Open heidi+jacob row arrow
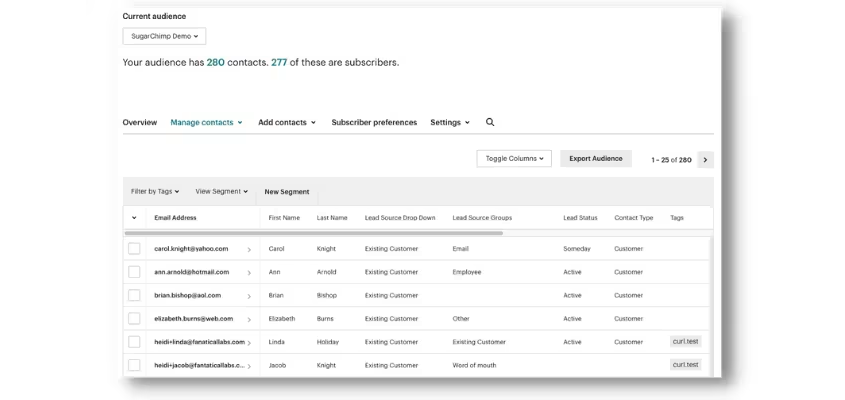The height and width of the screenshot is (400, 845). (249, 366)
